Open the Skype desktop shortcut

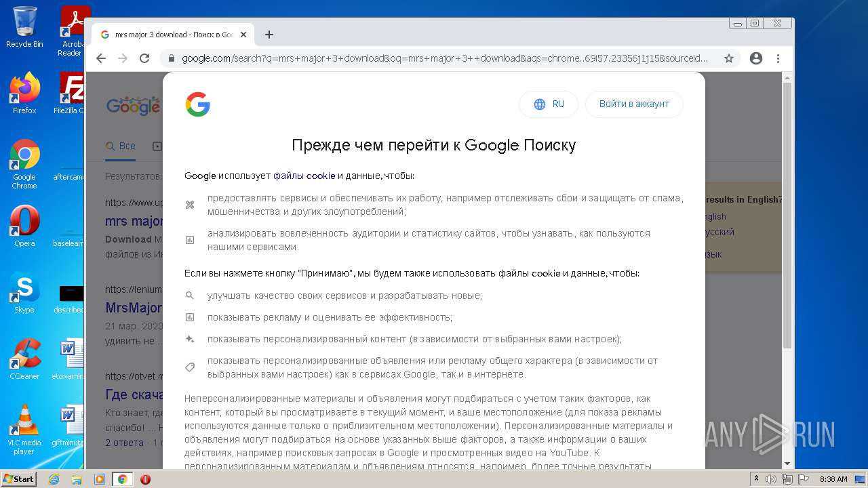point(24,293)
